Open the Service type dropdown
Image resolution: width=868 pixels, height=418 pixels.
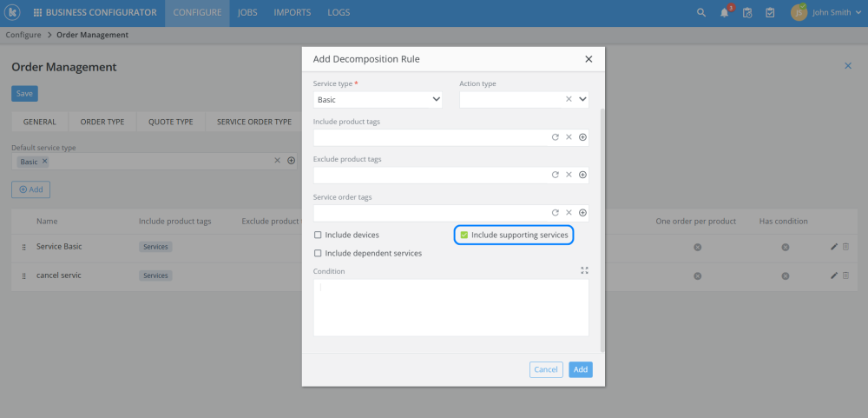378,100
